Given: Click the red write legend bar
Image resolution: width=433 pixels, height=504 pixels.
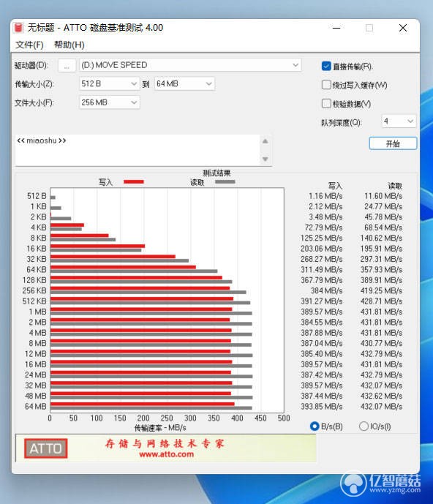Looking at the screenshot, I should [x=134, y=182].
